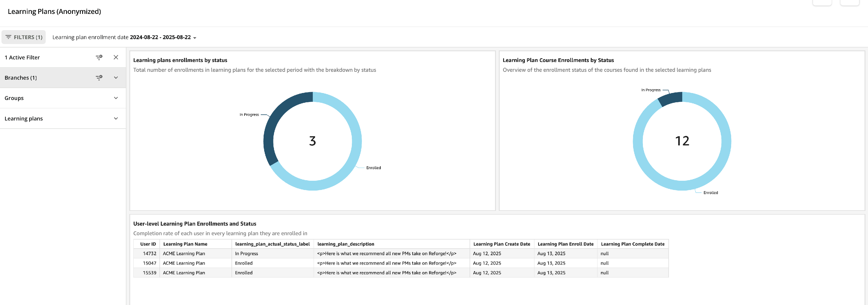Click the filter lines icon in FILTERS button
The width and height of the screenshot is (868, 305).
tap(8, 37)
